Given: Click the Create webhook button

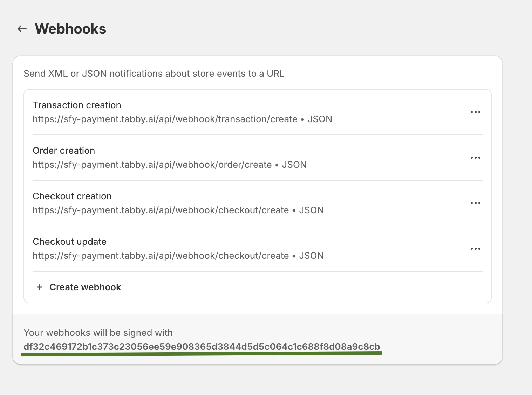Looking at the screenshot, I should 79,287.
